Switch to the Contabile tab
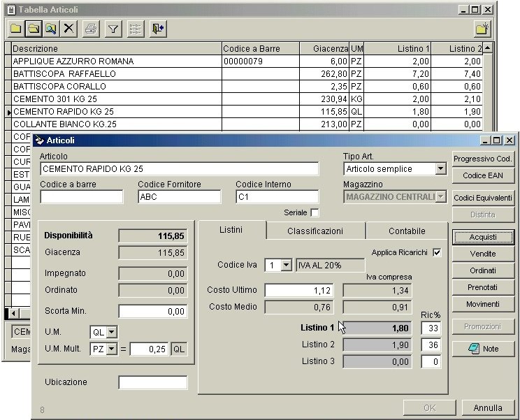The image size is (520, 420). [407, 231]
